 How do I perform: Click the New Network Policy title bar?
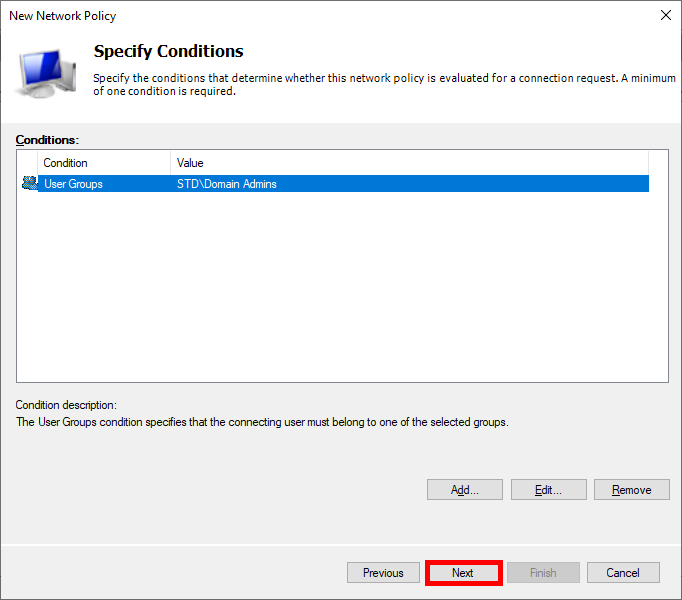click(300, 16)
